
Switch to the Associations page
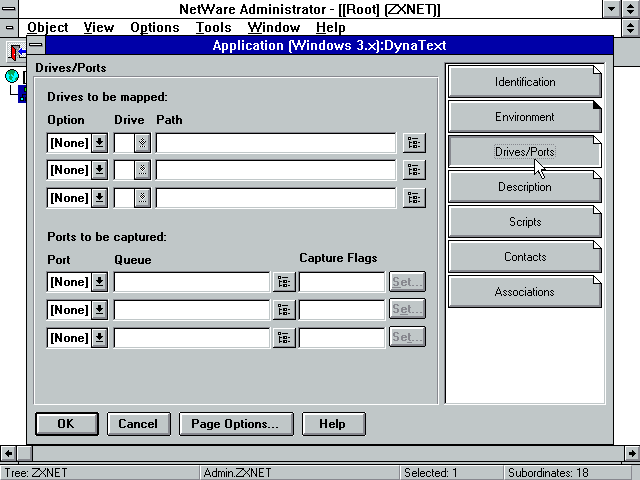coord(524,292)
